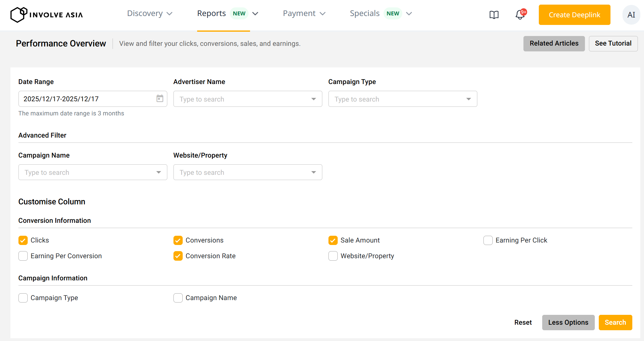Click the AI profile avatar
644x341 pixels.
pos(631,15)
